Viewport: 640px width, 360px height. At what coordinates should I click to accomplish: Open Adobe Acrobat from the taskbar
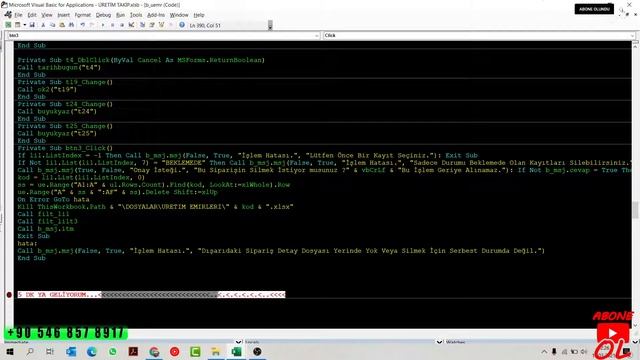pyautogui.click(x=133, y=351)
